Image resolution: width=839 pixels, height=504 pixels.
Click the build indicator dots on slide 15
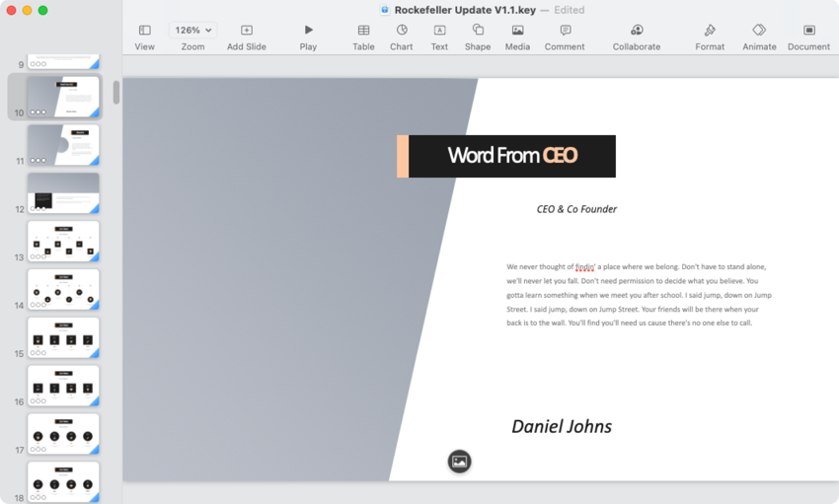(x=38, y=353)
